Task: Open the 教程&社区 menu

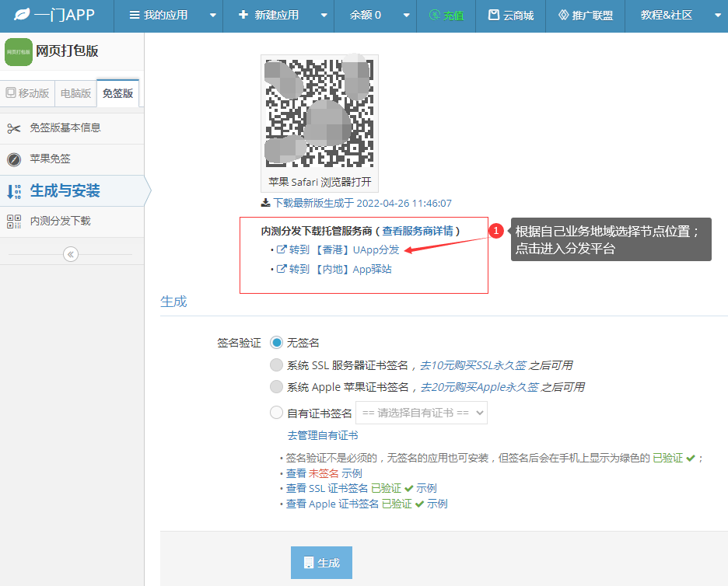Action: click(x=667, y=16)
